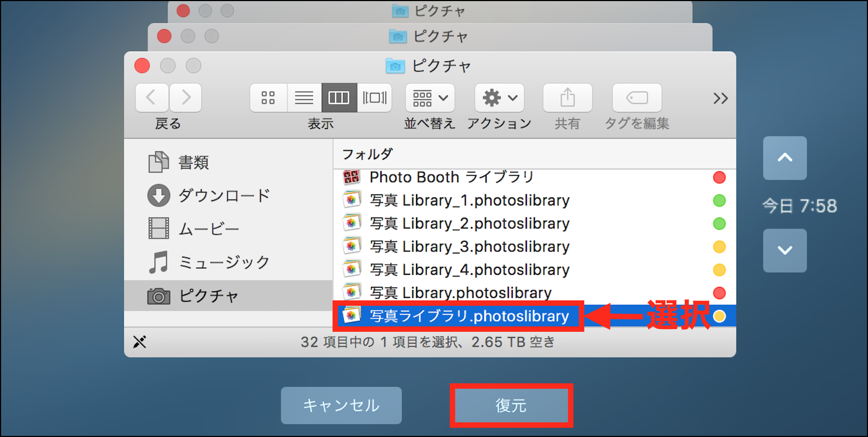Click the middle window's ピクチャ title

pyautogui.click(x=441, y=36)
